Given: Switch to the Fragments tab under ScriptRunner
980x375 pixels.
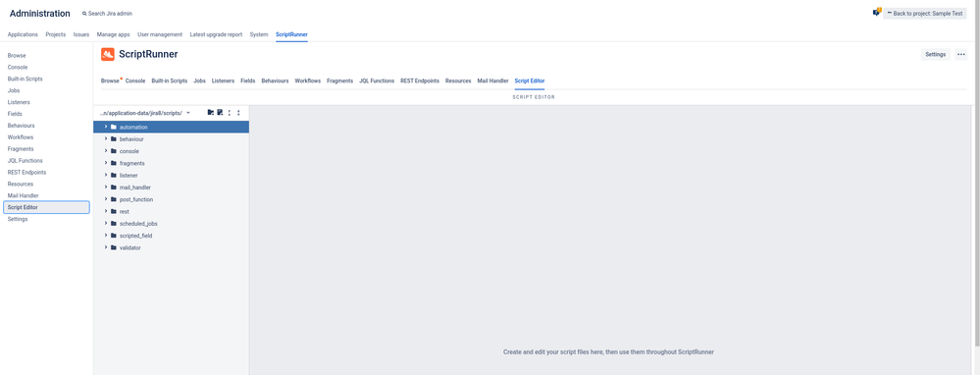Looking at the screenshot, I should (x=340, y=80).
